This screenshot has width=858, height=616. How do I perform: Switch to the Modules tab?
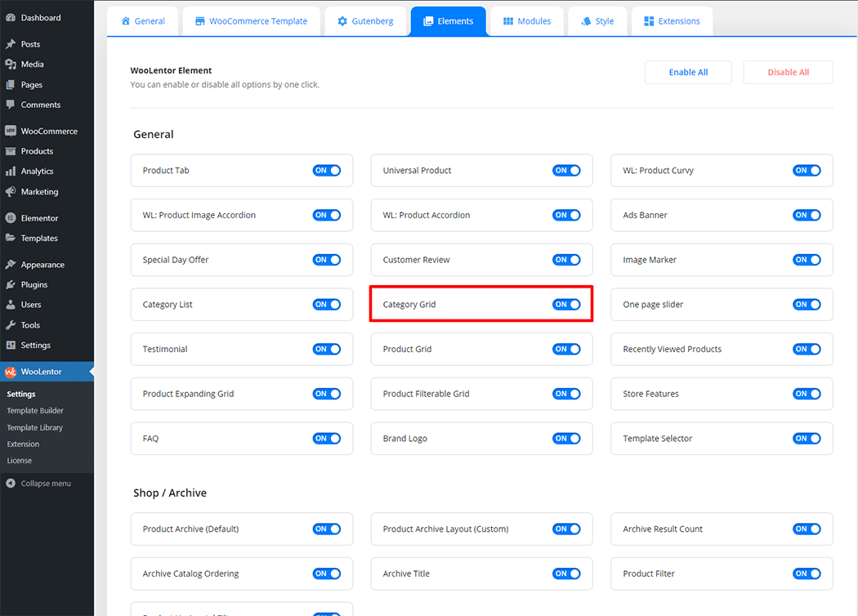tap(526, 21)
